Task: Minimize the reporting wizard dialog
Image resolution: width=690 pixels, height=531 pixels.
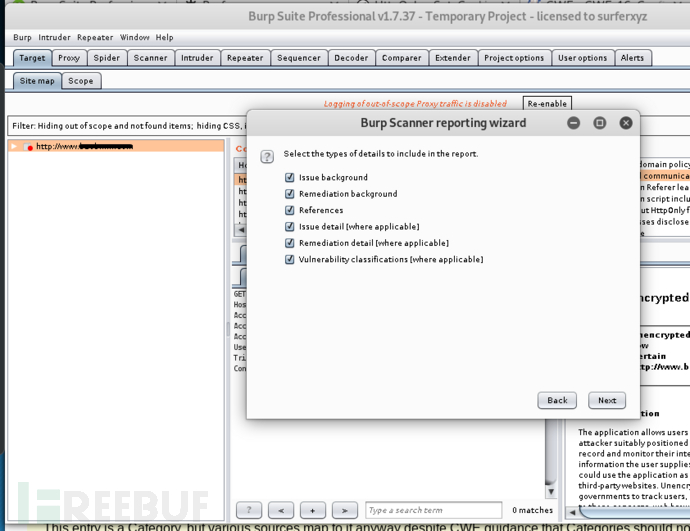Action: (573, 123)
